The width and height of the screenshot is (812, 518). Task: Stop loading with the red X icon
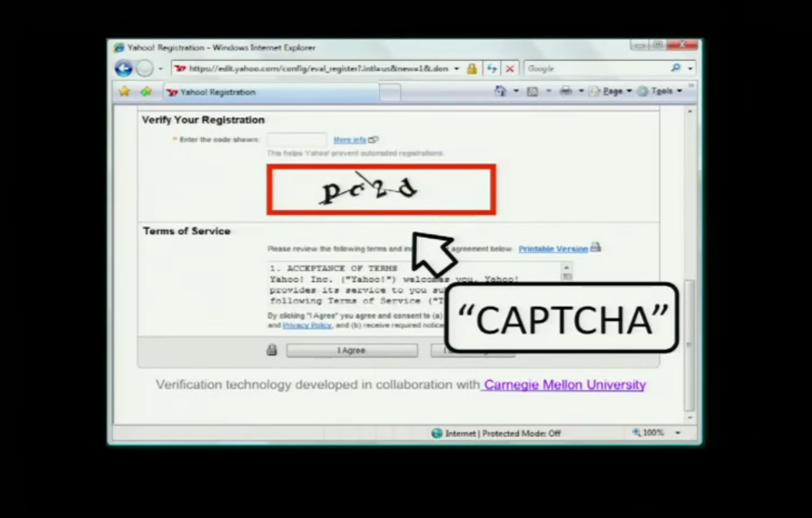(509, 69)
